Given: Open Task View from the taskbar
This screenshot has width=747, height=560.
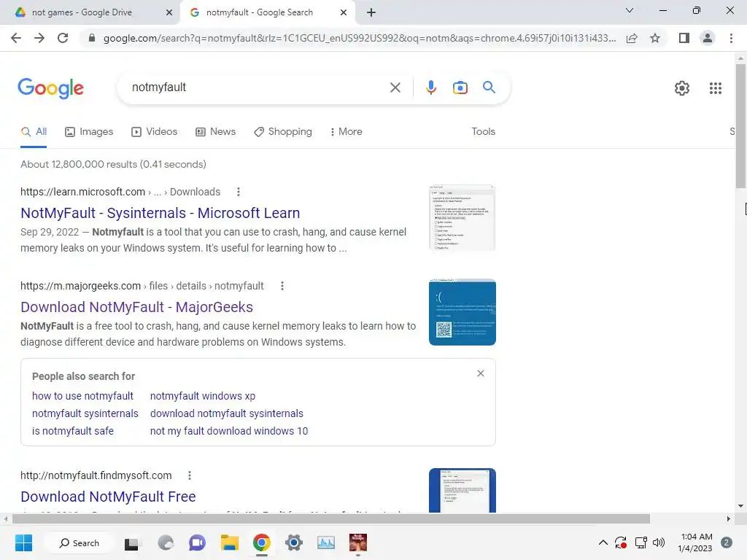Looking at the screenshot, I should click(131, 542).
